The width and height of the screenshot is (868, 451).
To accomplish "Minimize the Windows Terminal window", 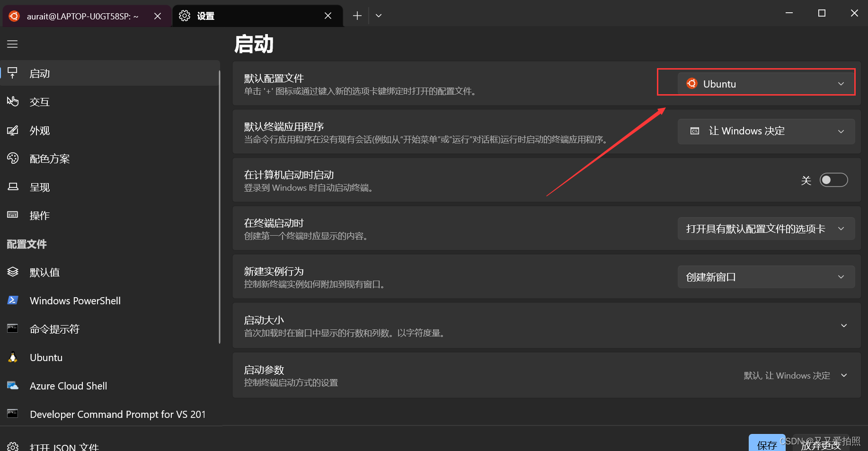I will click(789, 13).
